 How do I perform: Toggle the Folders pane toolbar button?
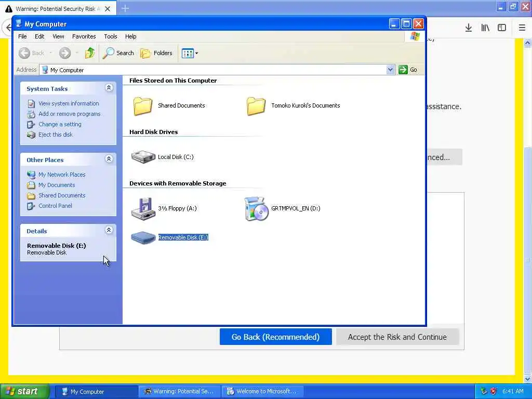point(156,53)
